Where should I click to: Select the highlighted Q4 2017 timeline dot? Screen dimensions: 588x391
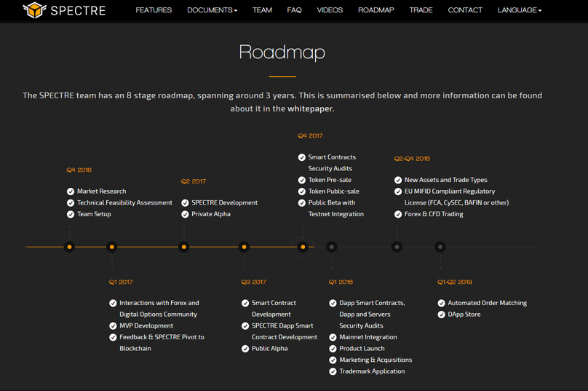point(303,247)
